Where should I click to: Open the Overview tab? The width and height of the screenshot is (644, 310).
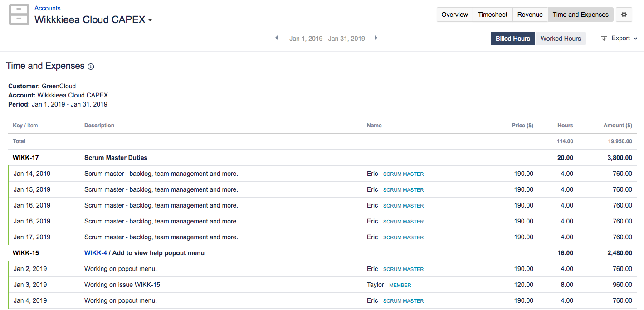pos(454,15)
